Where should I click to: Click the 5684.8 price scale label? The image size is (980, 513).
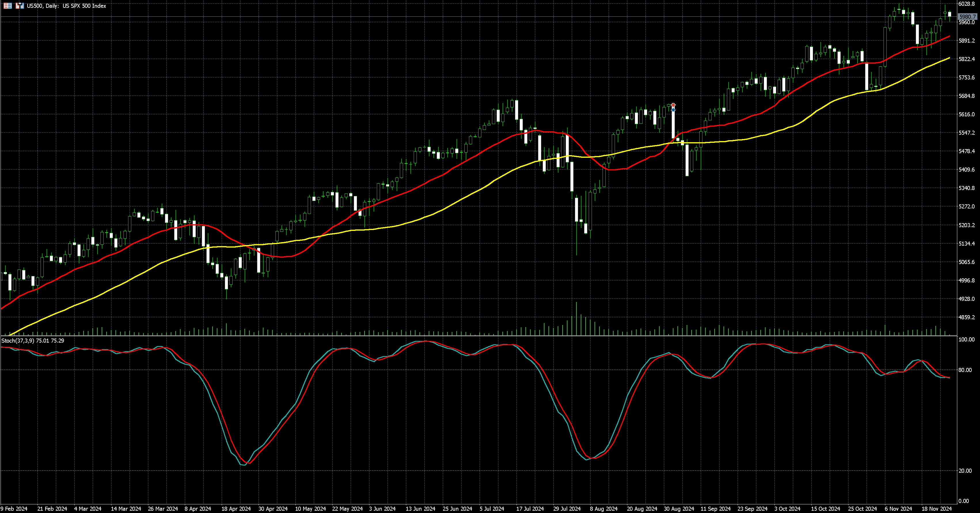(966, 96)
